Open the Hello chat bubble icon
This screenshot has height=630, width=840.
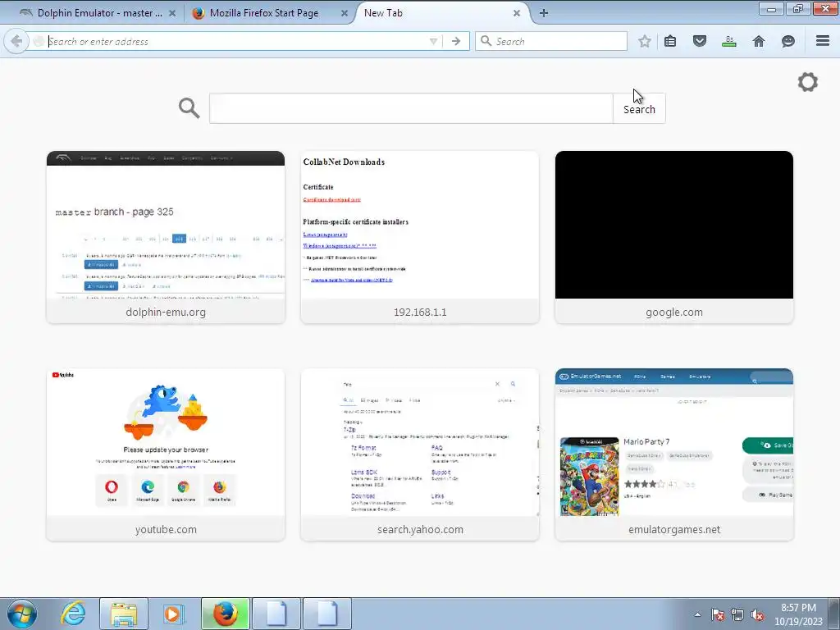[788, 41]
